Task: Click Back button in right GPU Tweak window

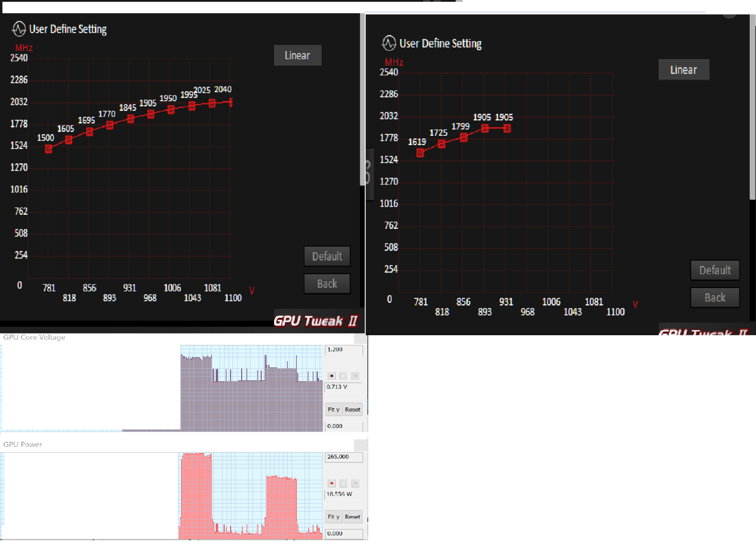Action: point(715,297)
